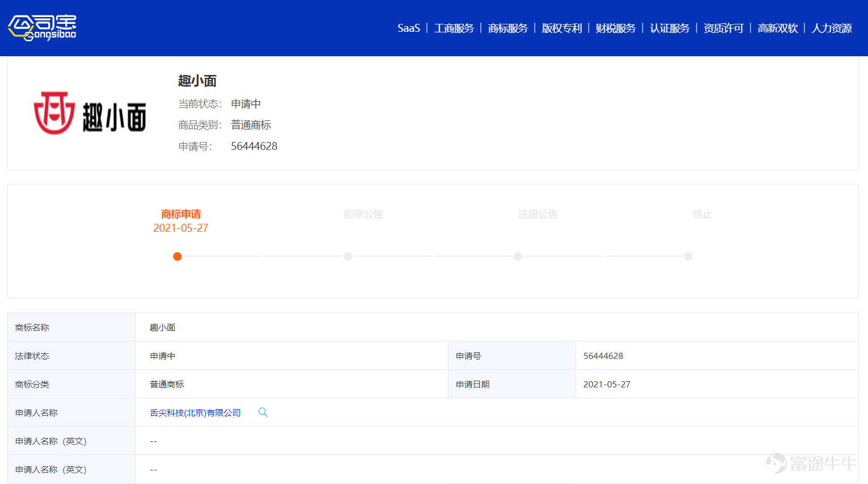868x484 pixels.
Task: Click 56444628 value in table
Action: pos(603,356)
